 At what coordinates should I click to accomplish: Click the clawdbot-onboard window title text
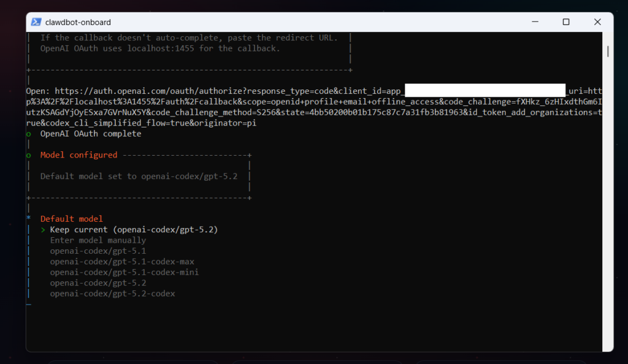[x=78, y=22]
